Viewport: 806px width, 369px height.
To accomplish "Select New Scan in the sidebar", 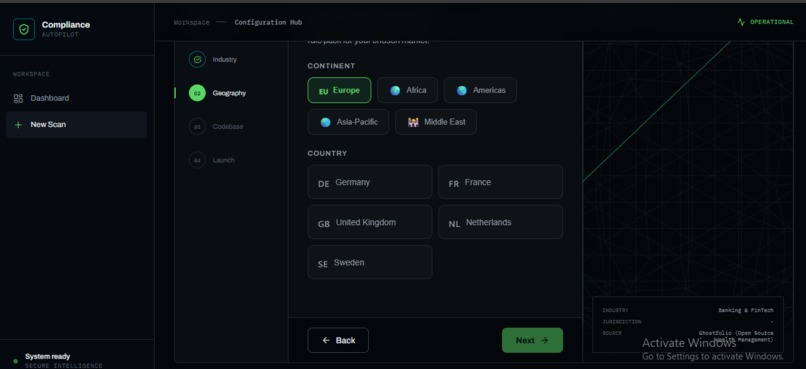I will point(76,124).
